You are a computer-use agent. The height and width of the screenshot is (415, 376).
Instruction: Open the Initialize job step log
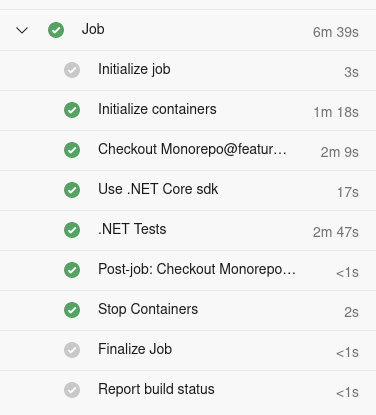click(x=188, y=70)
